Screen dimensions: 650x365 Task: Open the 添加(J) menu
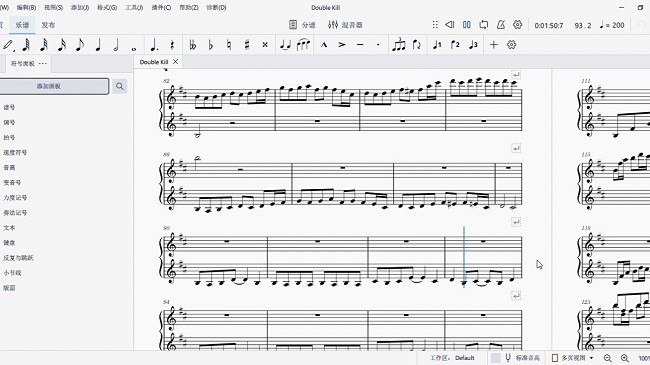(80, 7)
